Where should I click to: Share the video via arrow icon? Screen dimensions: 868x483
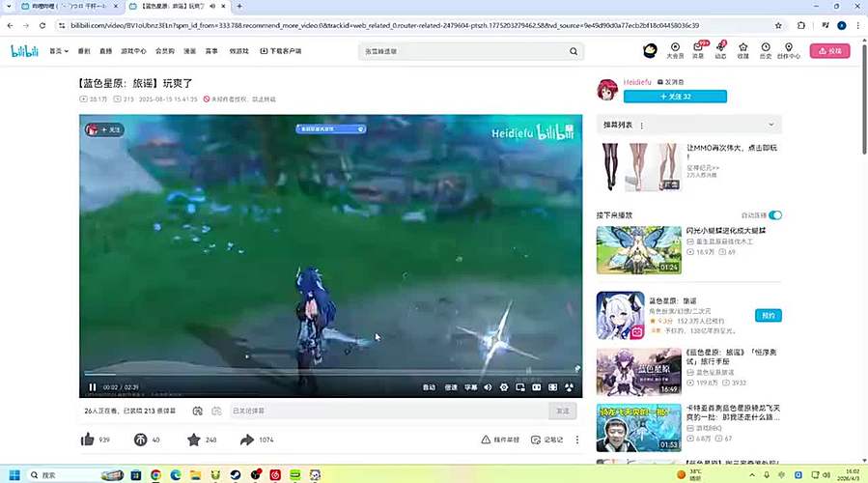coord(247,440)
